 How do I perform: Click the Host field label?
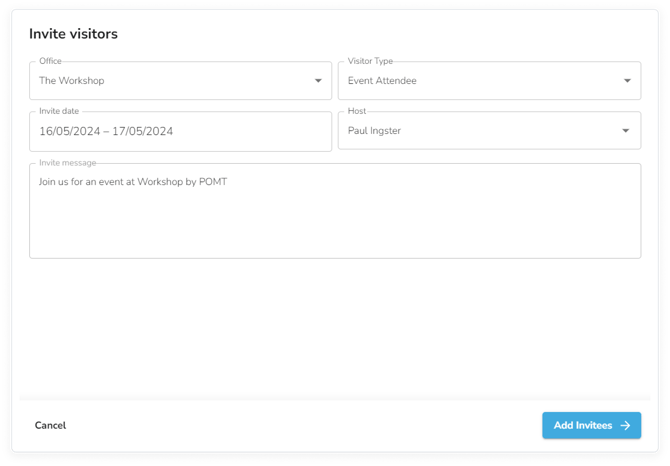click(x=357, y=111)
